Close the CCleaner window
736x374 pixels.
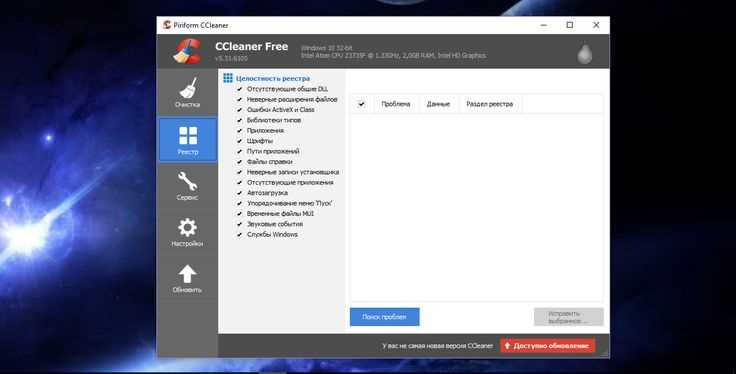coord(596,25)
